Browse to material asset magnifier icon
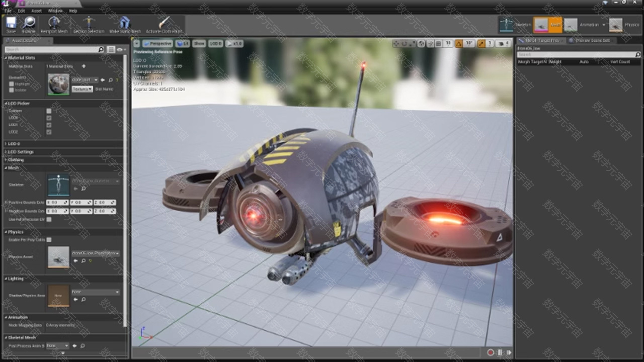 110,80
